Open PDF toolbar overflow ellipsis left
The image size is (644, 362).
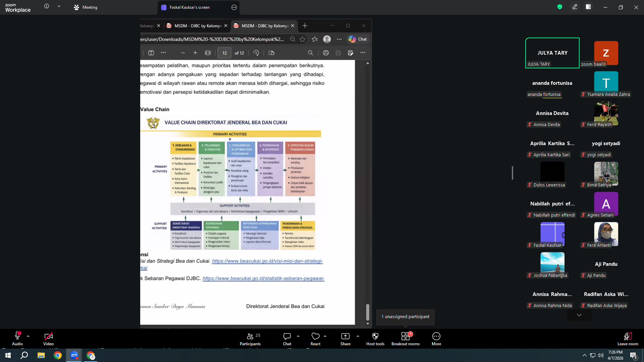tap(163, 53)
